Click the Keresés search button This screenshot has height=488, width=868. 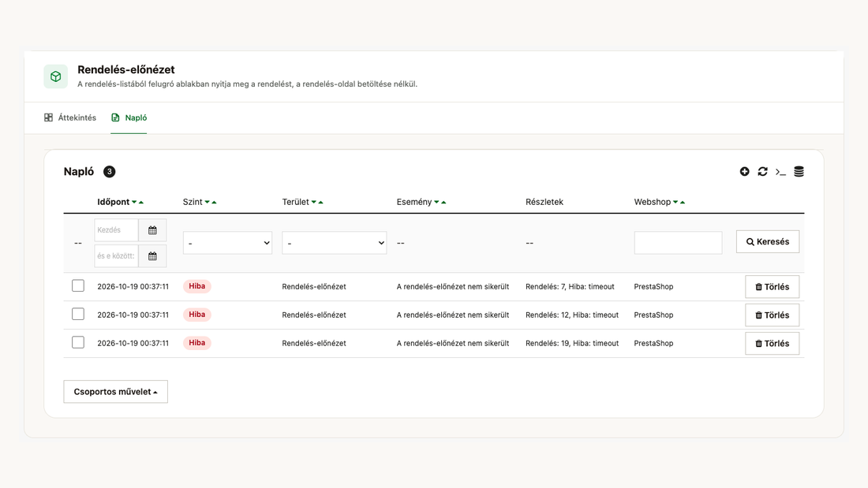768,242
